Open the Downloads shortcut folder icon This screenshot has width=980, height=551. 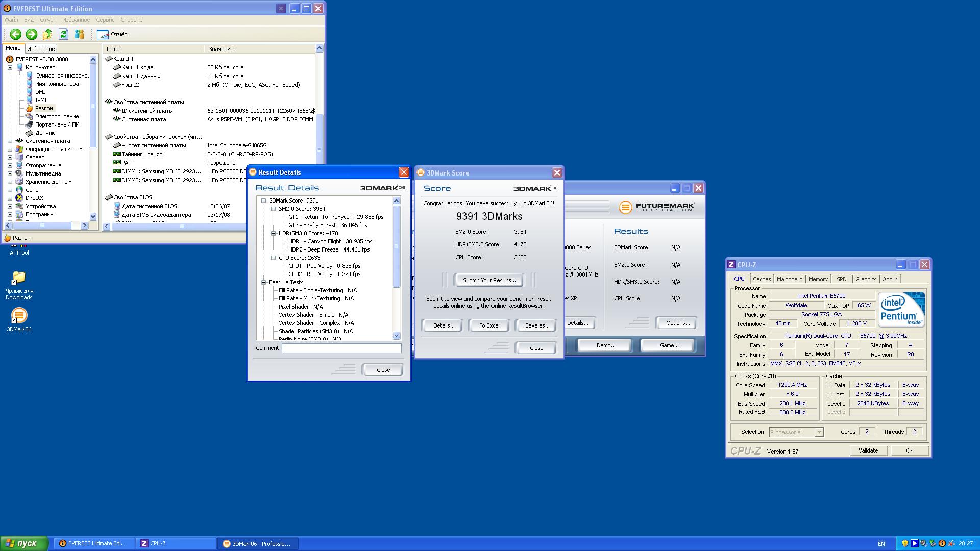pyautogui.click(x=19, y=279)
